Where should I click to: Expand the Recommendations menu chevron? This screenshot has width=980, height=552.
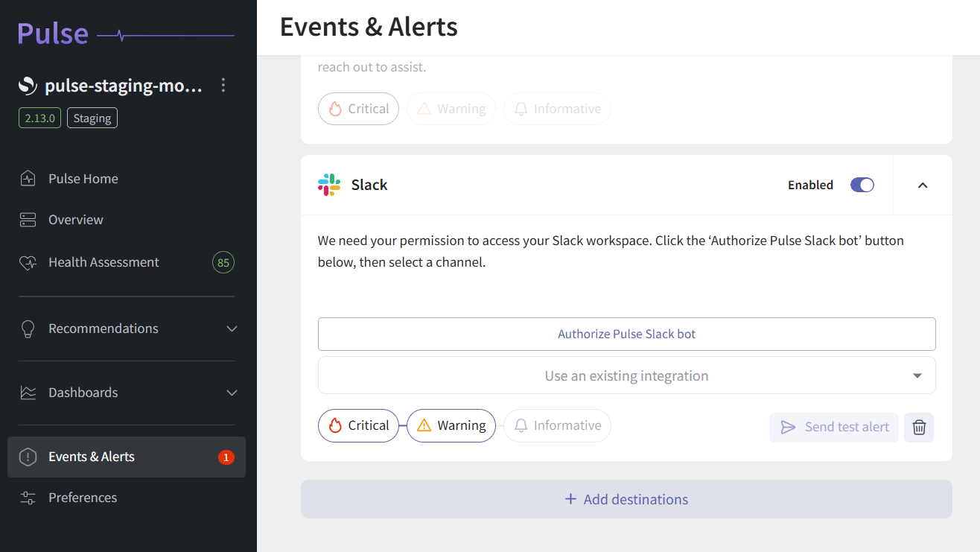click(232, 329)
